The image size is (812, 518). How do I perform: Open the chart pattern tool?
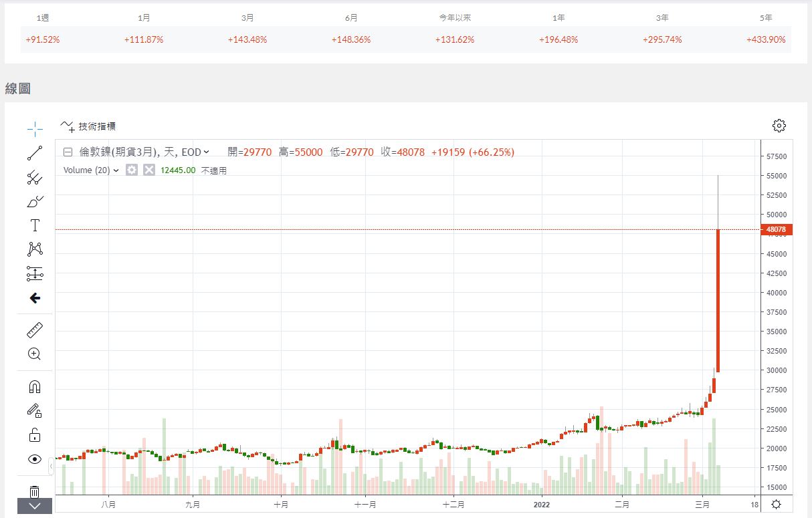point(35,249)
